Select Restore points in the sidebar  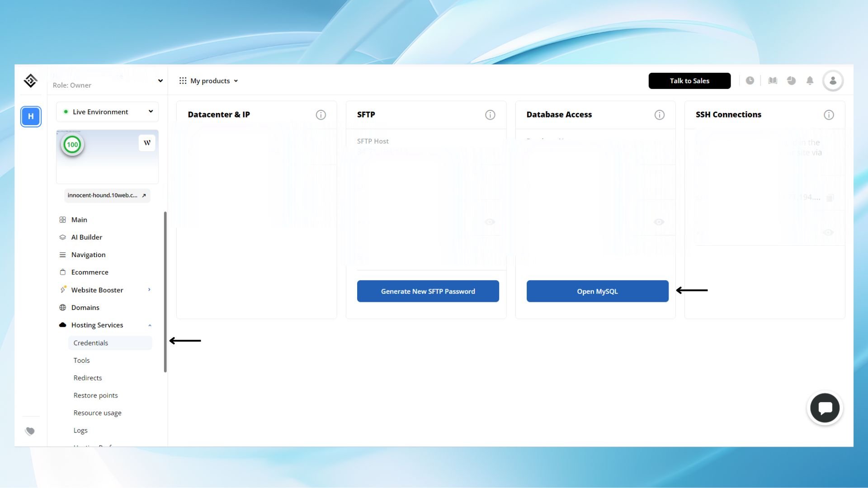95,395
